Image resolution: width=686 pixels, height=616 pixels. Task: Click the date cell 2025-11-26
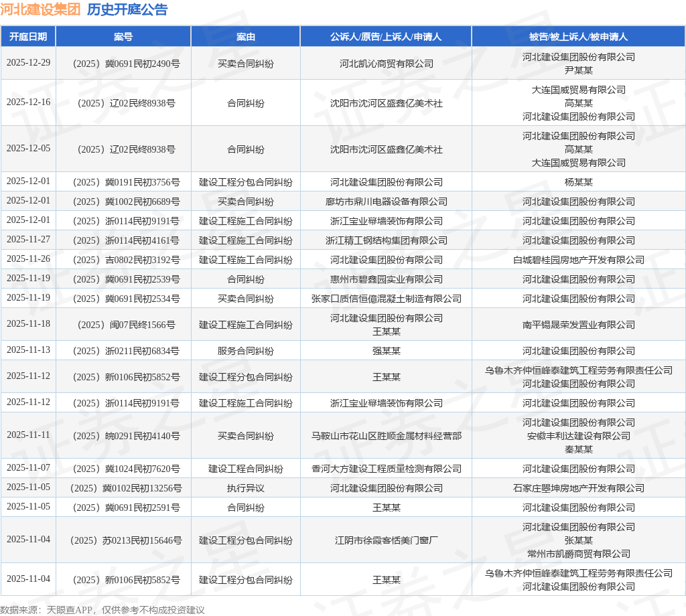pyautogui.click(x=28, y=259)
